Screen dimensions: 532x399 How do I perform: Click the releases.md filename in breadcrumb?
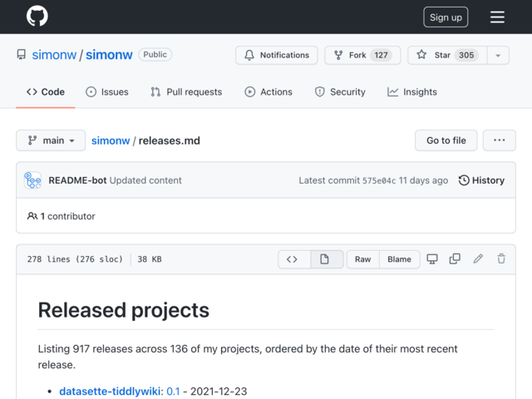click(x=170, y=140)
